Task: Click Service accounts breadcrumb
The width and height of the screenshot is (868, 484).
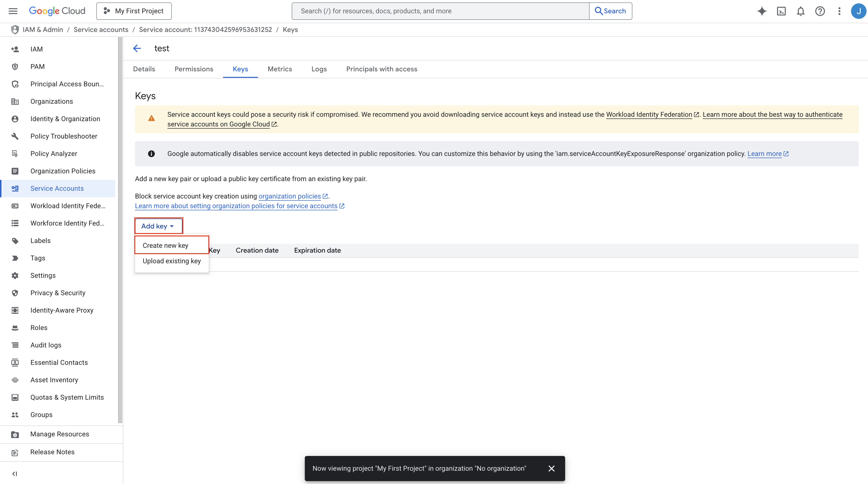Action: click(x=101, y=30)
